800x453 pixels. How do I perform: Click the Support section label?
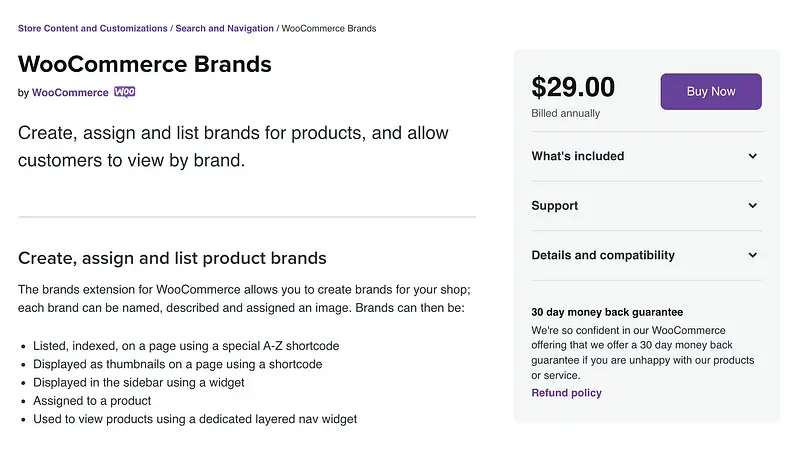(555, 206)
